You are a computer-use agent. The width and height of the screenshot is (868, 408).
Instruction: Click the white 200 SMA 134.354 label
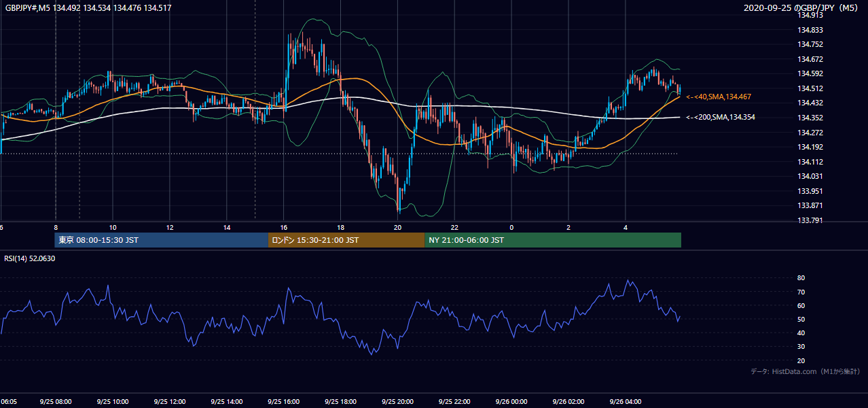[x=720, y=118]
